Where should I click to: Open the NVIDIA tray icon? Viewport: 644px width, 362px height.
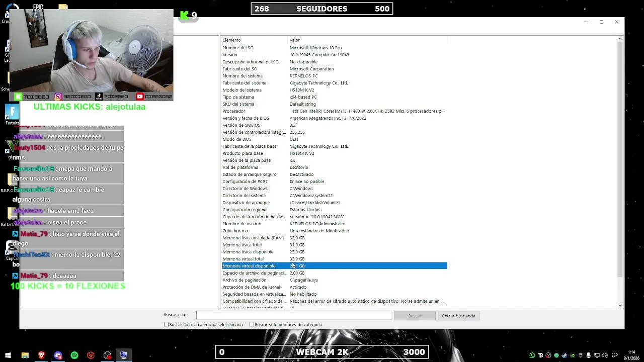pyautogui.click(x=572, y=355)
